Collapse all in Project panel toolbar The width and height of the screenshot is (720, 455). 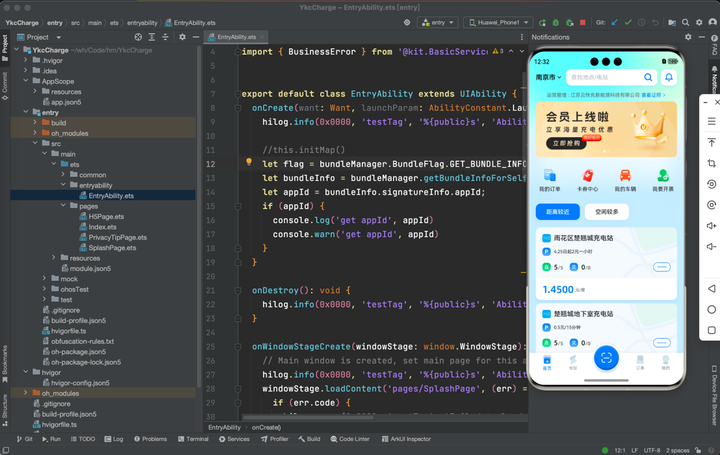click(x=166, y=37)
